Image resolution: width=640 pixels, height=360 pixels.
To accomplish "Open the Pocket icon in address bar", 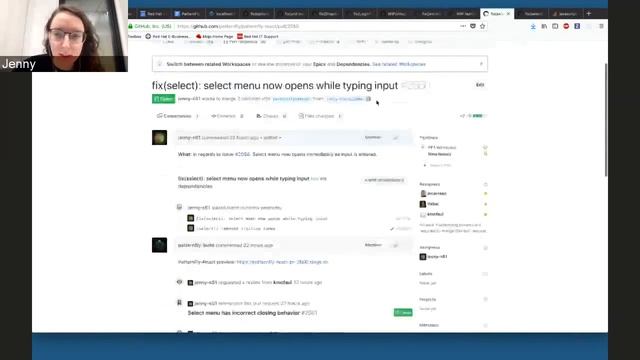I will click(473, 26).
